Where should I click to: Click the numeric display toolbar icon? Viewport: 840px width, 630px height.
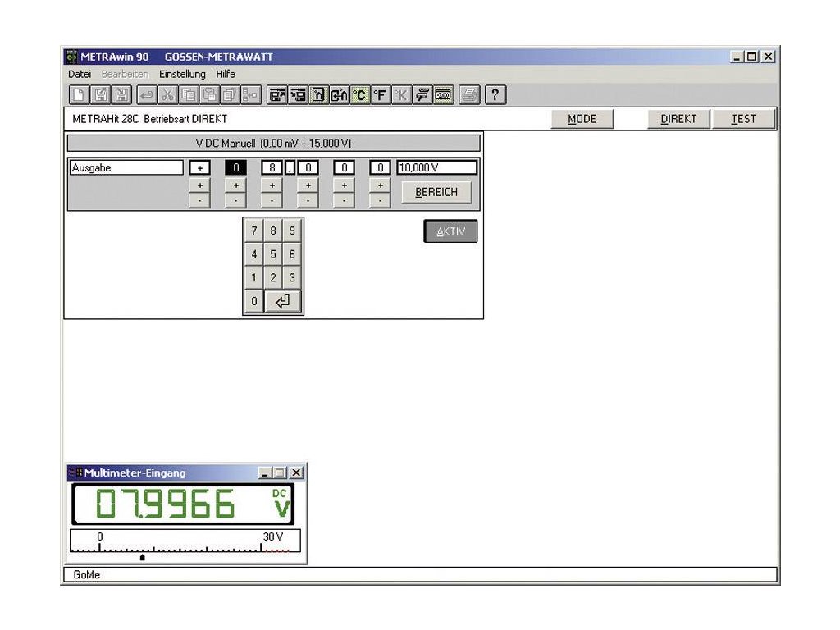(444, 95)
